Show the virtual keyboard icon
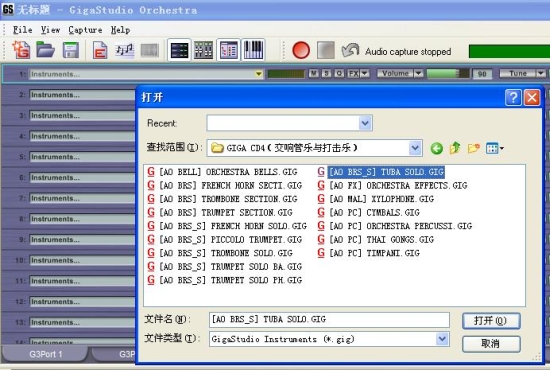Image resolution: width=550 pixels, height=370 pixels. [253, 50]
